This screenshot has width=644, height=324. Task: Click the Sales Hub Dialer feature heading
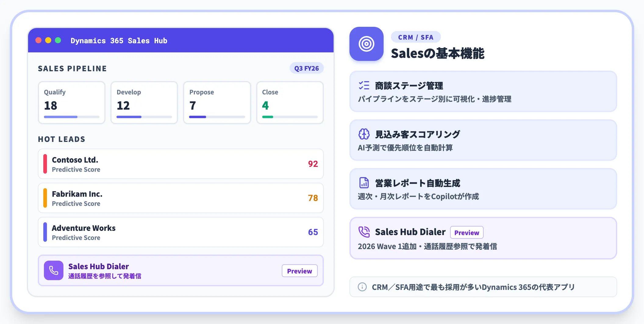[x=410, y=232]
